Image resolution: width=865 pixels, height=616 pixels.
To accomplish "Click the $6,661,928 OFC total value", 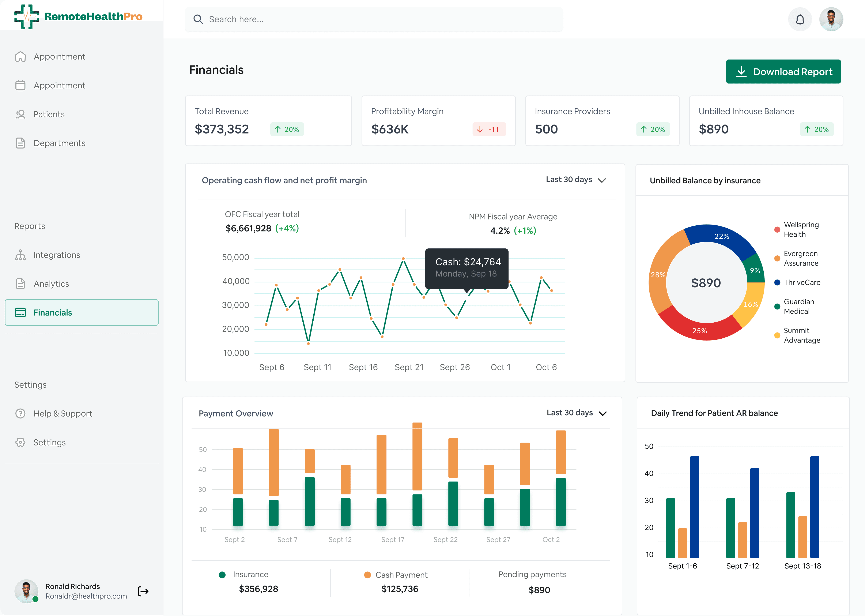I will pos(248,228).
